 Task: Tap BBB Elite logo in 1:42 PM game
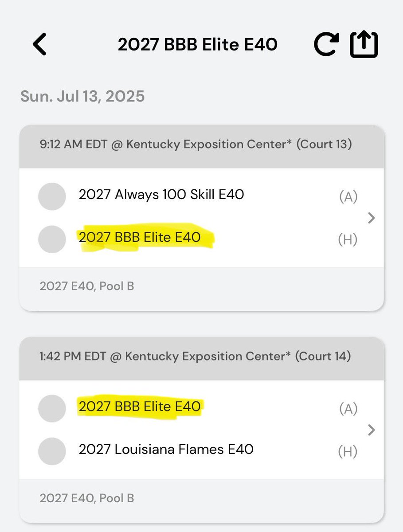pyautogui.click(x=52, y=408)
